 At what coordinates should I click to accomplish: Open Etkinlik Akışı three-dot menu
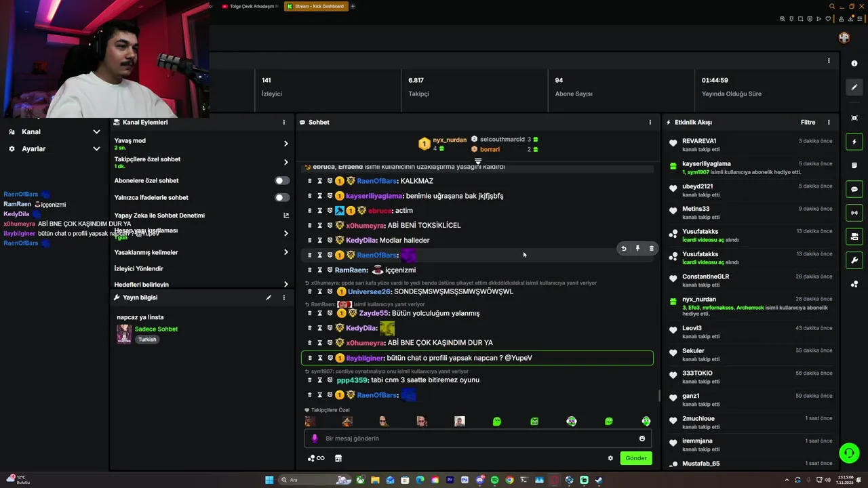tap(829, 123)
